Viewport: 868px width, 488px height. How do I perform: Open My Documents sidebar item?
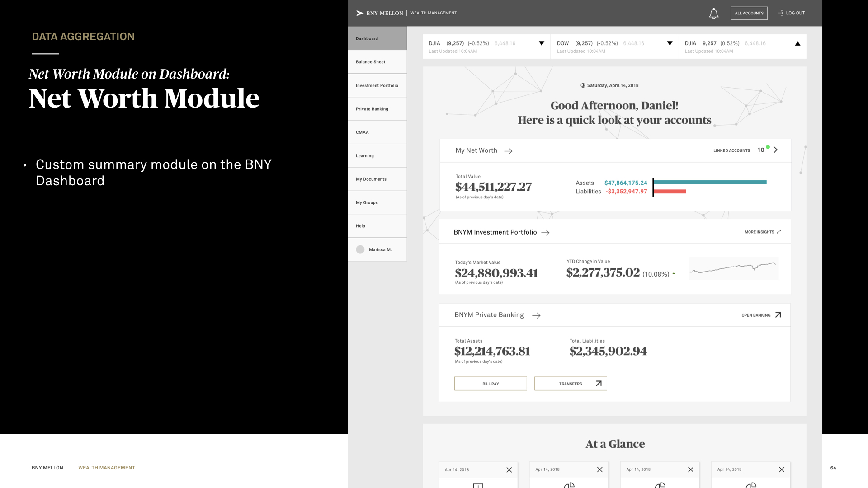pos(377,179)
